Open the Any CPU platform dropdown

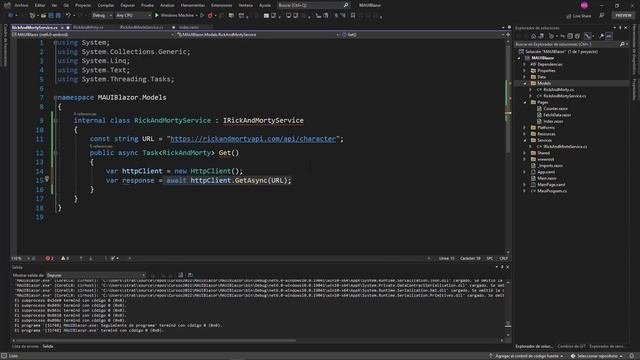click(133, 16)
